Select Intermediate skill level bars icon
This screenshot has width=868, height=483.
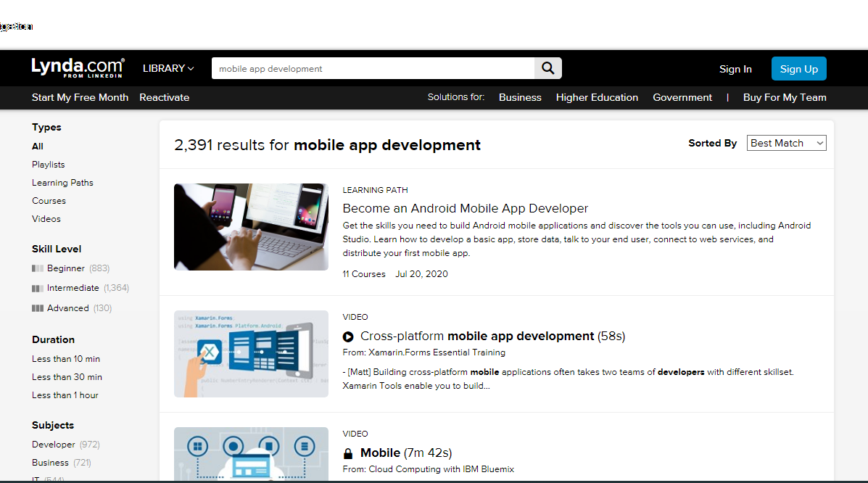tap(38, 289)
